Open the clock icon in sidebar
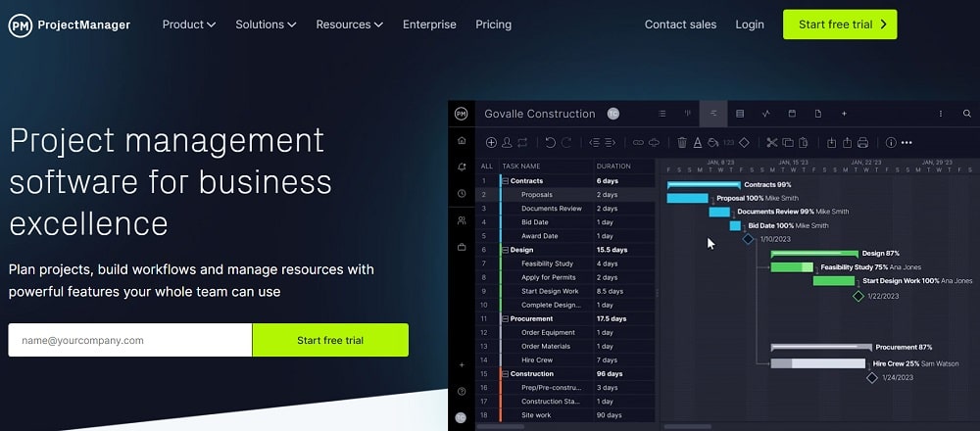Screen dimensions: 980x431 click(x=462, y=194)
